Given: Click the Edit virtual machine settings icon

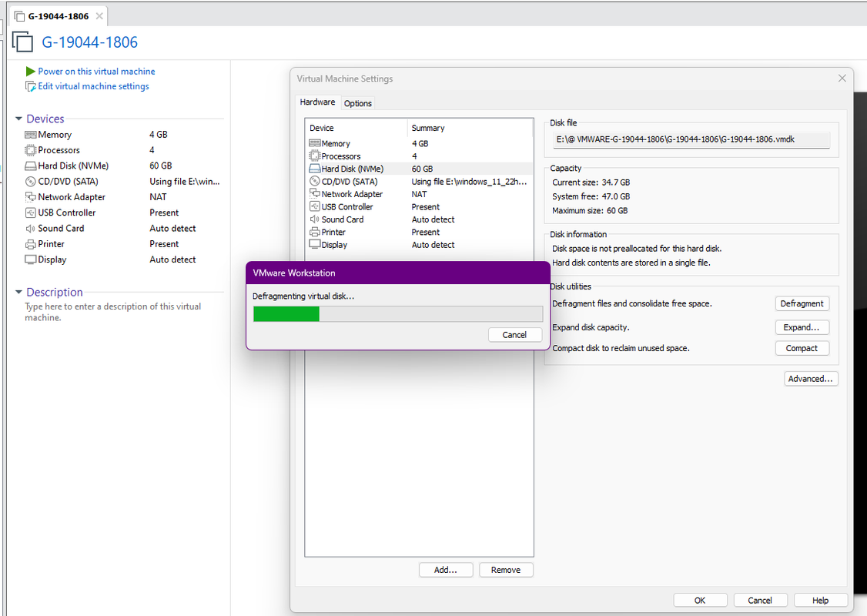Looking at the screenshot, I should click(x=30, y=87).
